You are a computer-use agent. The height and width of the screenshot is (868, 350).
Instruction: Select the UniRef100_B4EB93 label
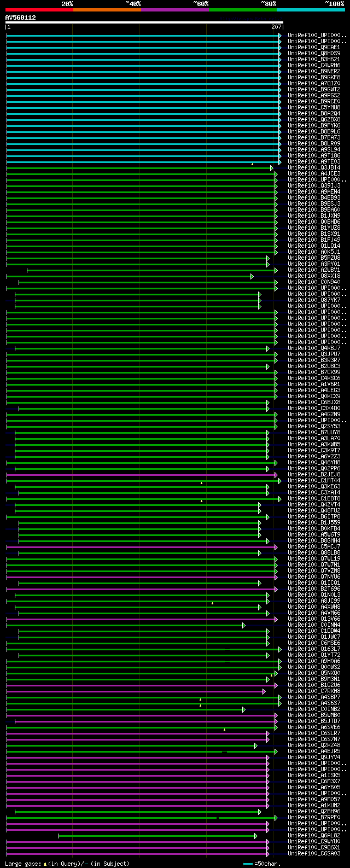314,198
